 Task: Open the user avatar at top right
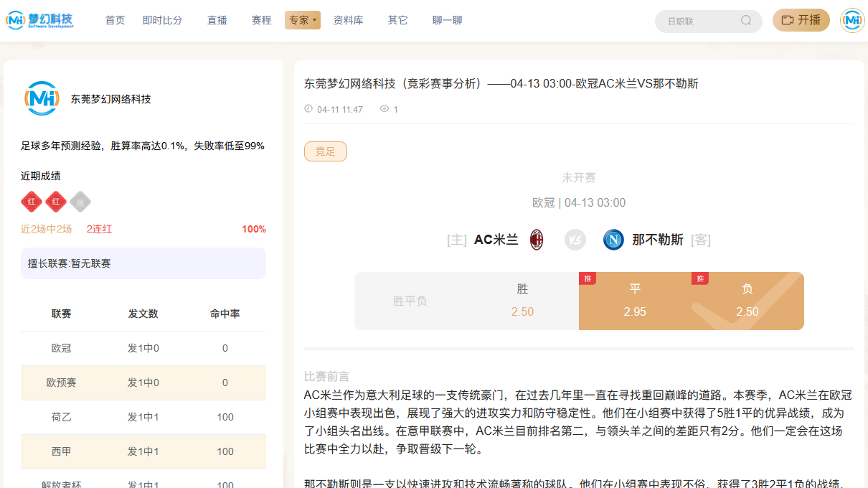coord(852,20)
